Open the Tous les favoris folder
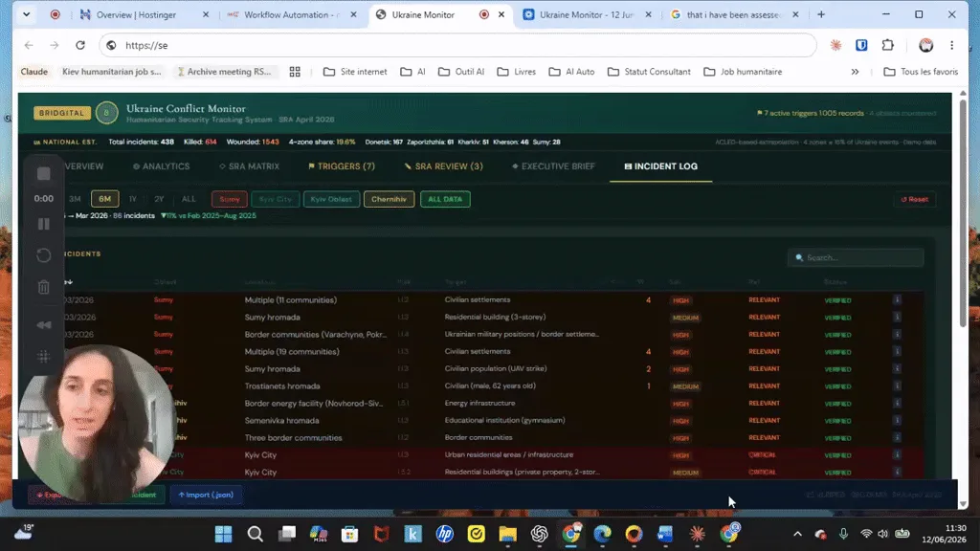 (x=921, y=72)
